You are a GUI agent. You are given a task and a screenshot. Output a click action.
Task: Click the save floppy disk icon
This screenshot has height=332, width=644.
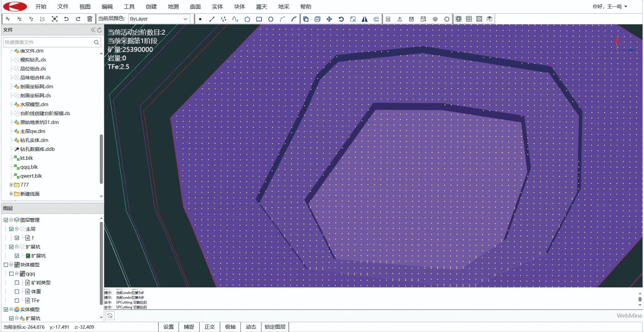pyautogui.click(x=411, y=19)
